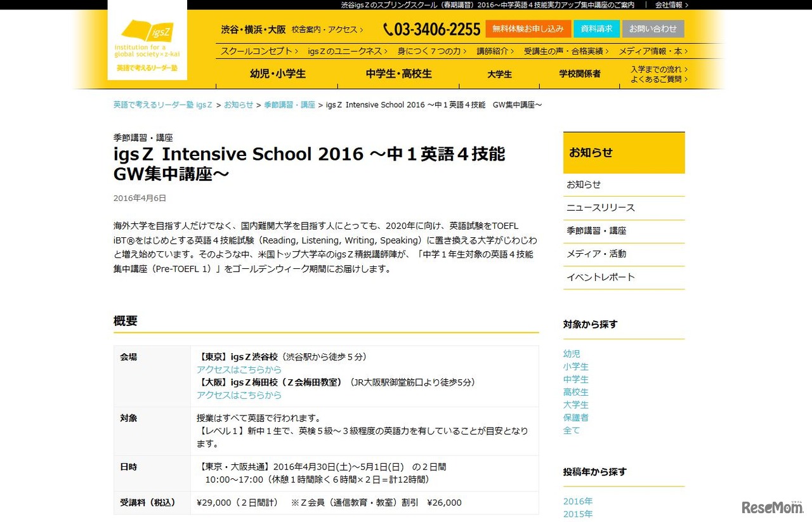Image resolution: width=812 pixels, height=522 pixels.
Task: Open ニュースリリース in sidebar
Action: pos(624,208)
